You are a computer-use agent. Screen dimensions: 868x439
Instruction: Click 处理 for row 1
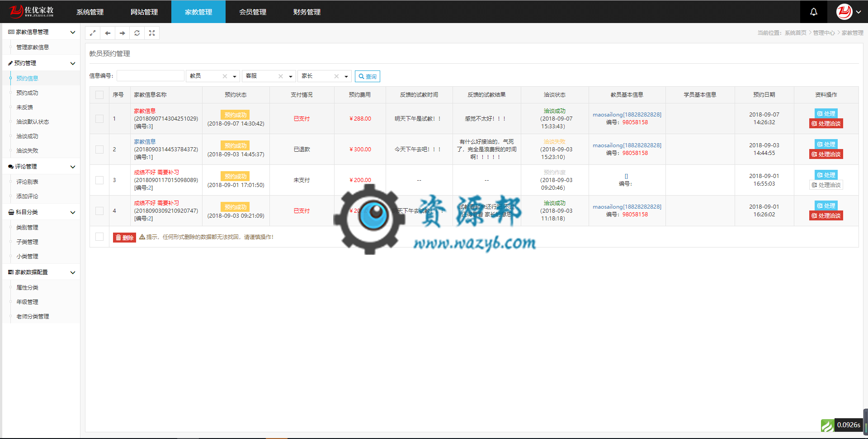click(x=826, y=114)
